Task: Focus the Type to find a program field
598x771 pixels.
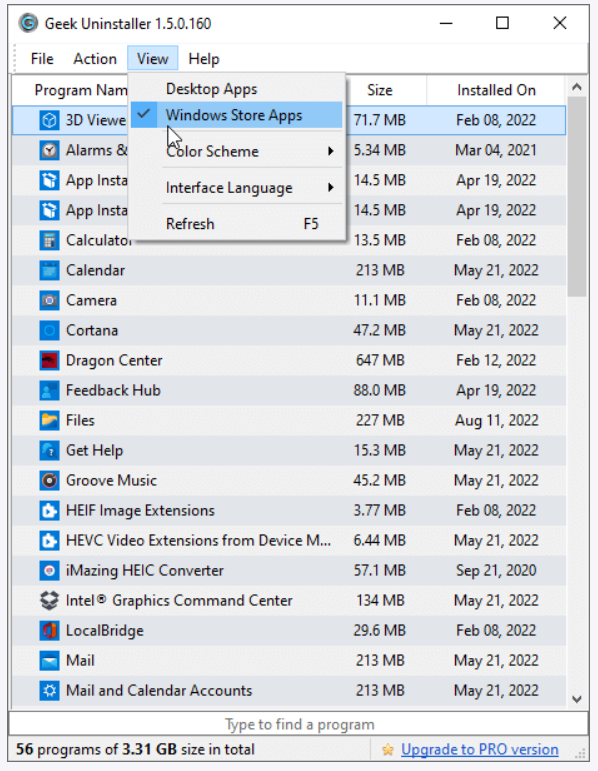Action: [299, 724]
